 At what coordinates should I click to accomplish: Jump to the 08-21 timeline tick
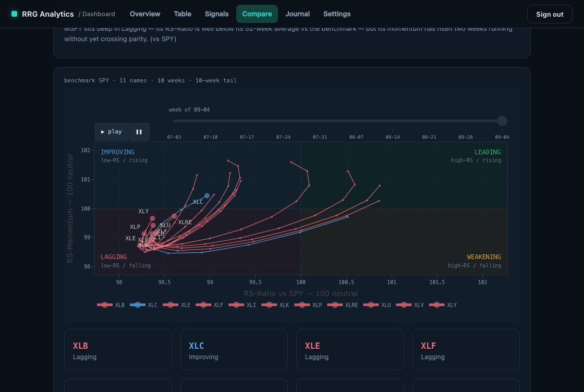tap(429, 137)
